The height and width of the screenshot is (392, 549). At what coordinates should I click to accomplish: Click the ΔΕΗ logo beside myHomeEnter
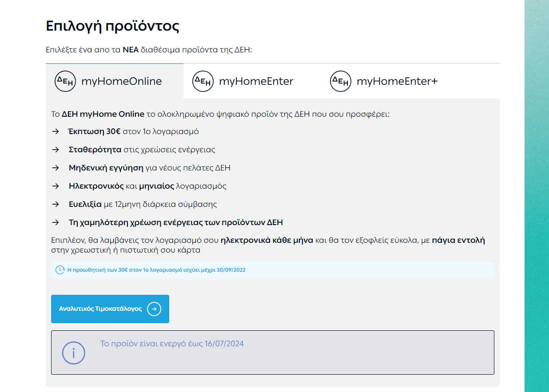(x=203, y=81)
